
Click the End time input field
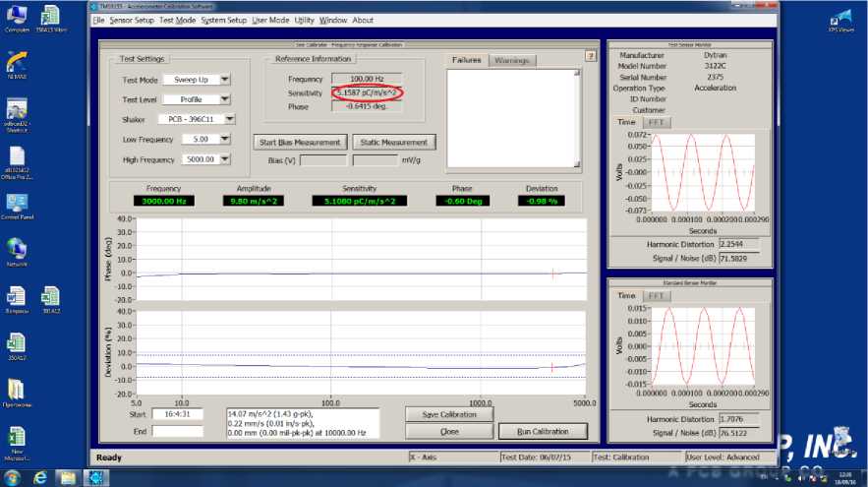177,431
